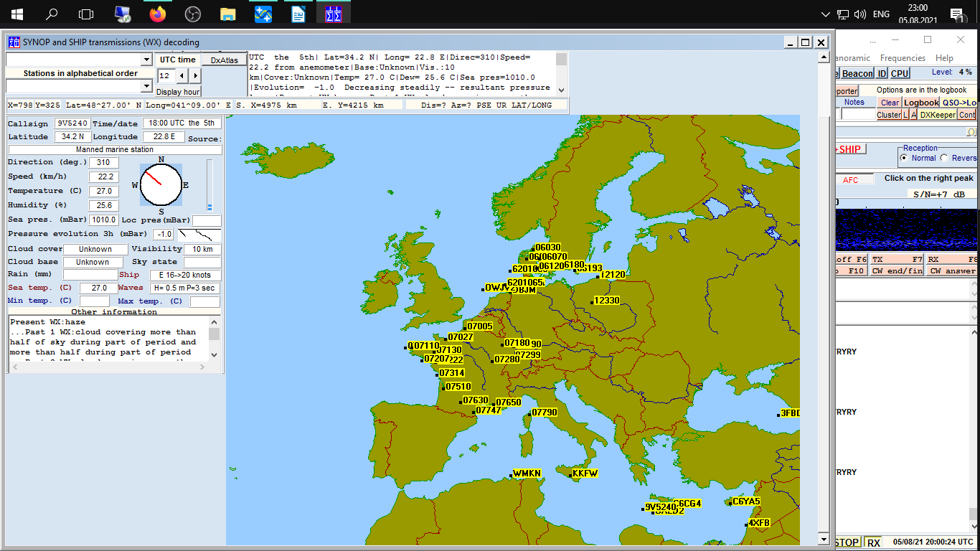Open Task View in the taskbar
The height and width of the screenshot is (551, 980).
[x=86, y=14]
